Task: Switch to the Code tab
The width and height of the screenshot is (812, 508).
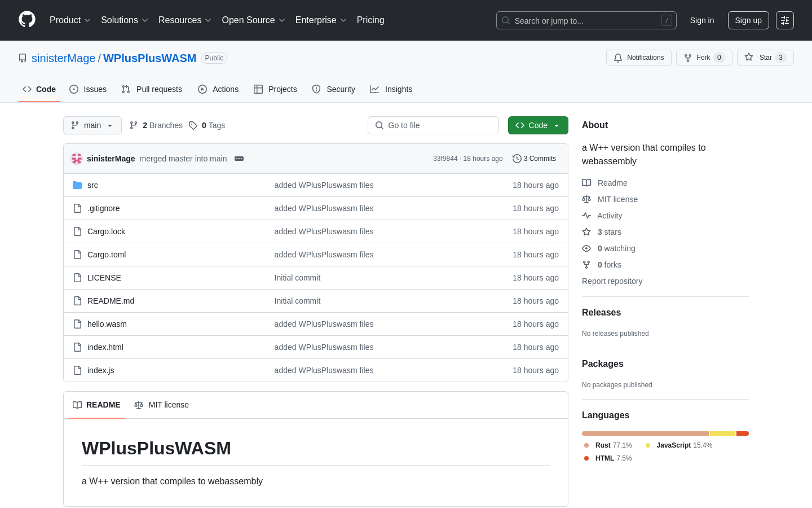Action: pos(39,89)
